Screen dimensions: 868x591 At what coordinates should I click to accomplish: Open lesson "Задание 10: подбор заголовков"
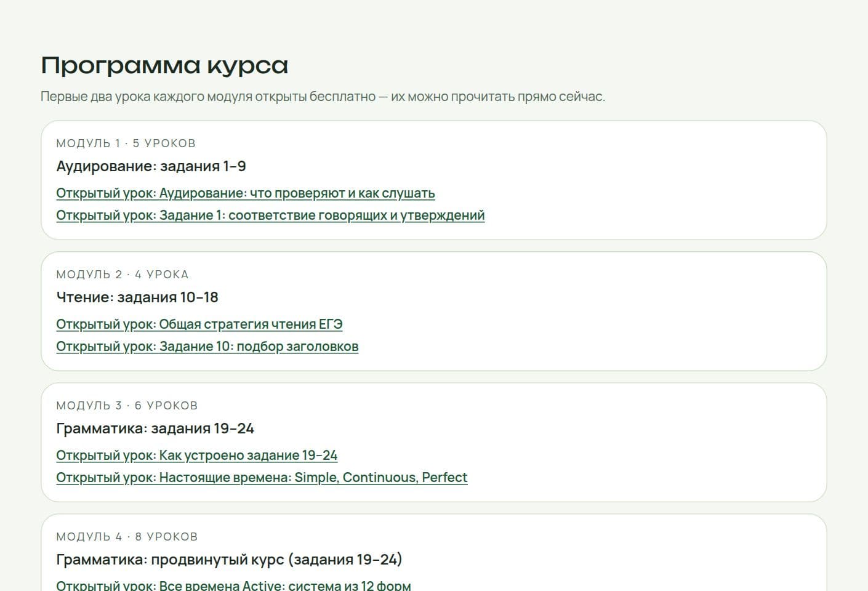pos(207,347)
